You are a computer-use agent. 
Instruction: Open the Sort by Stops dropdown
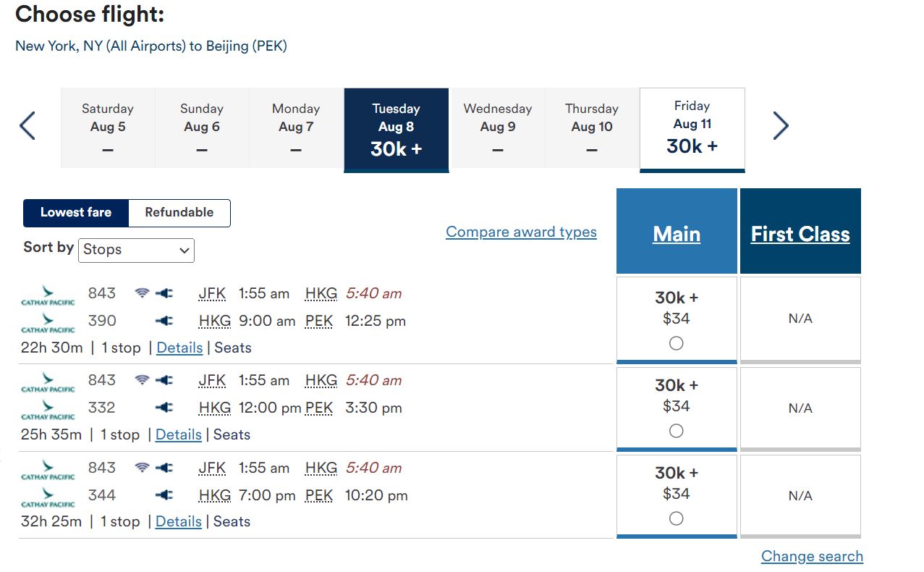pos(136,250)
